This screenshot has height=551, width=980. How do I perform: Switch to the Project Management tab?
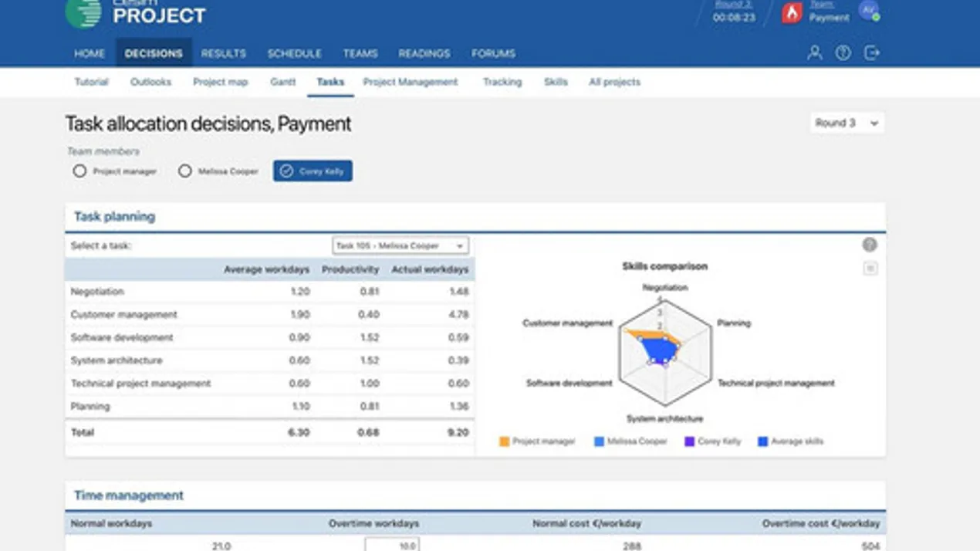pyautogui.click(x=411, y=82)
